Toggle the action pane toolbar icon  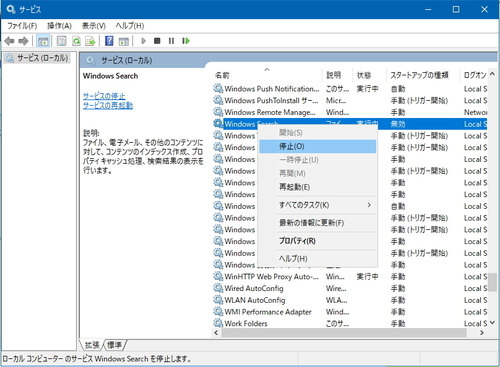[124, 41]
